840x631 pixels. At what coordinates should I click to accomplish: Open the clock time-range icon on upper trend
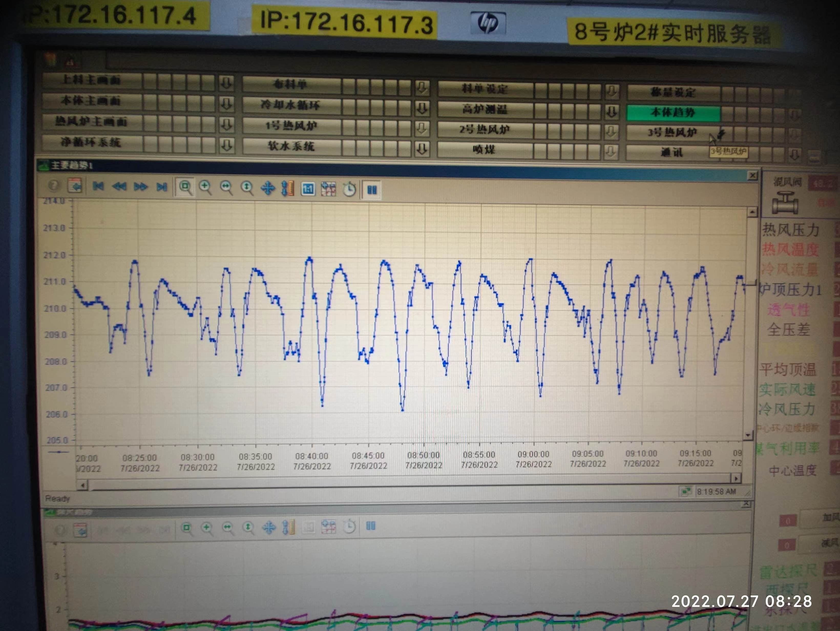coord(349,189)
